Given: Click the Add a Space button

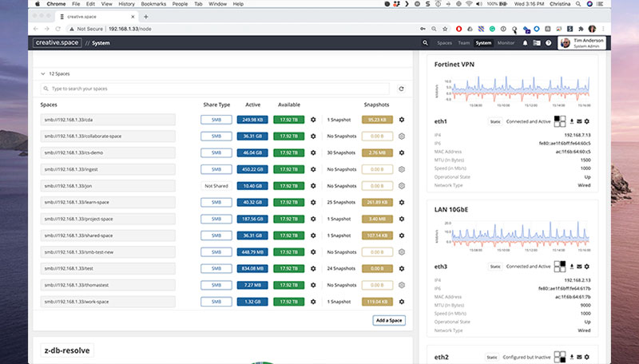Looking at the screenshot, I should click(388, 320).
